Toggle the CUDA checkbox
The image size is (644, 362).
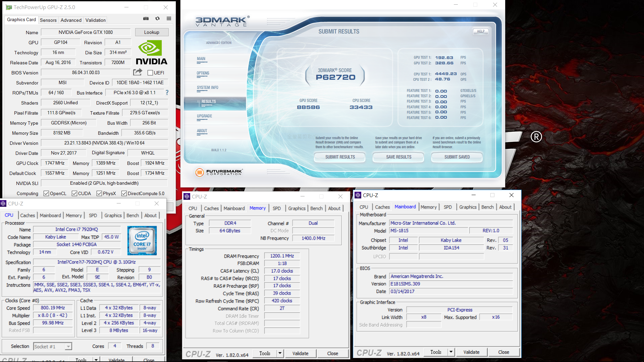pos(74,193)
